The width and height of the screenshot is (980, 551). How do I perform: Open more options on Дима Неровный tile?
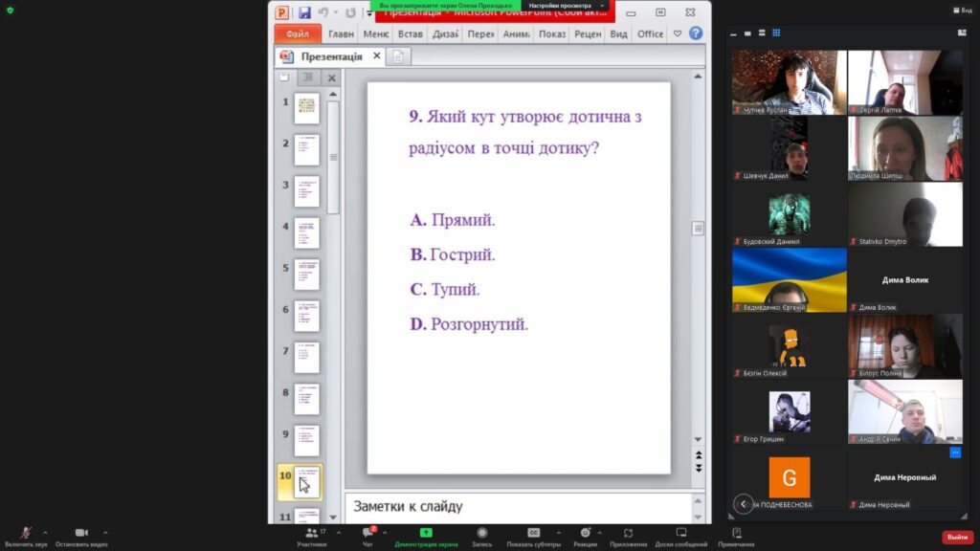955,452
